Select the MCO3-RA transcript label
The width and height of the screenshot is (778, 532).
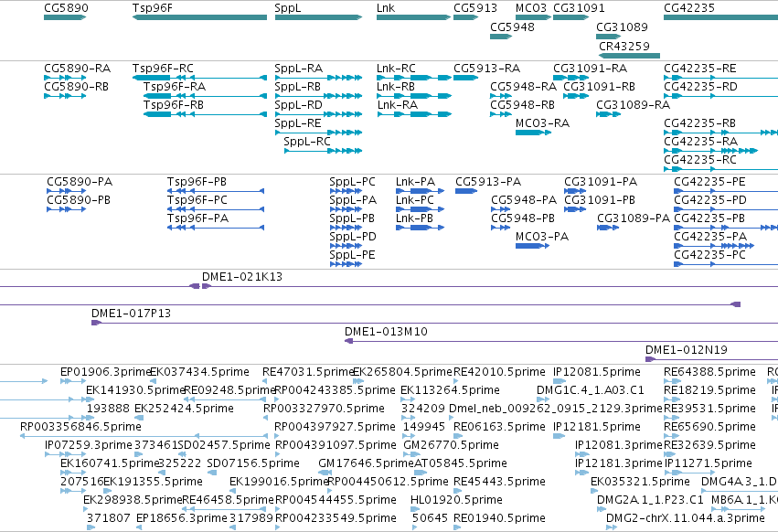click(x=542, y=123)
